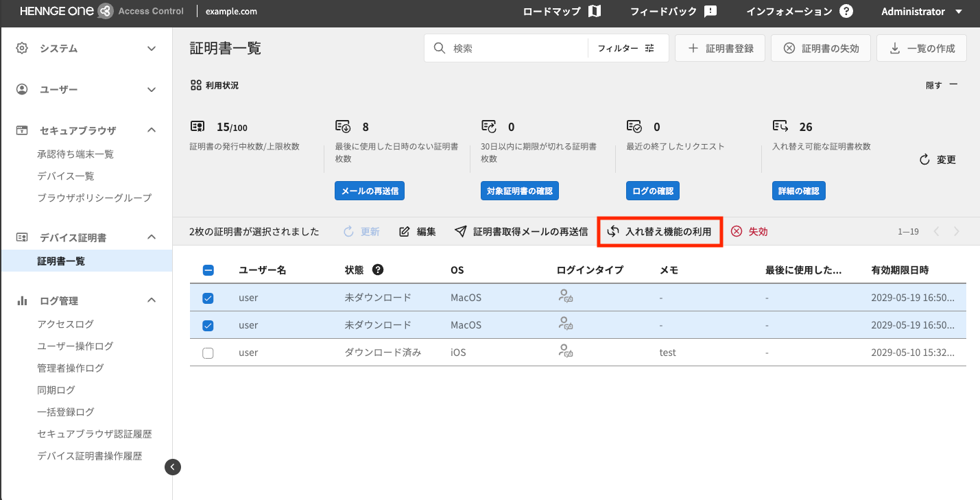
Task: Open ブラウザポリシーグループ in the sidebar
Action: tap(95, 198)
